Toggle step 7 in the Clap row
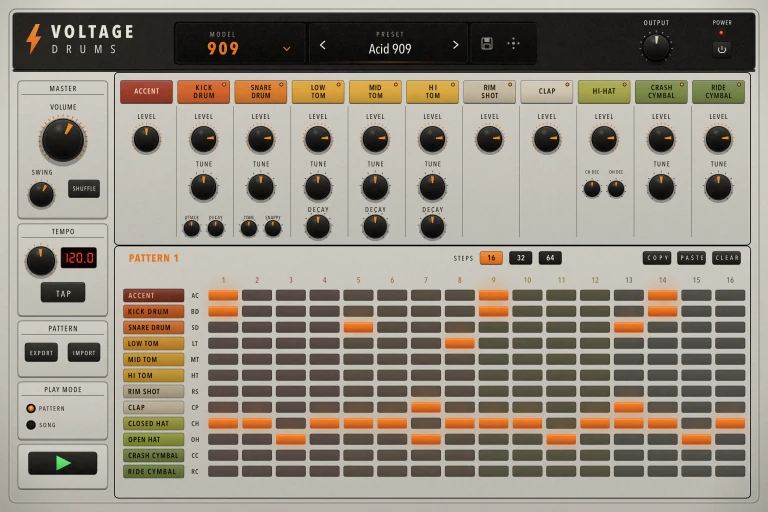768x512 pixels. point(426,407)
